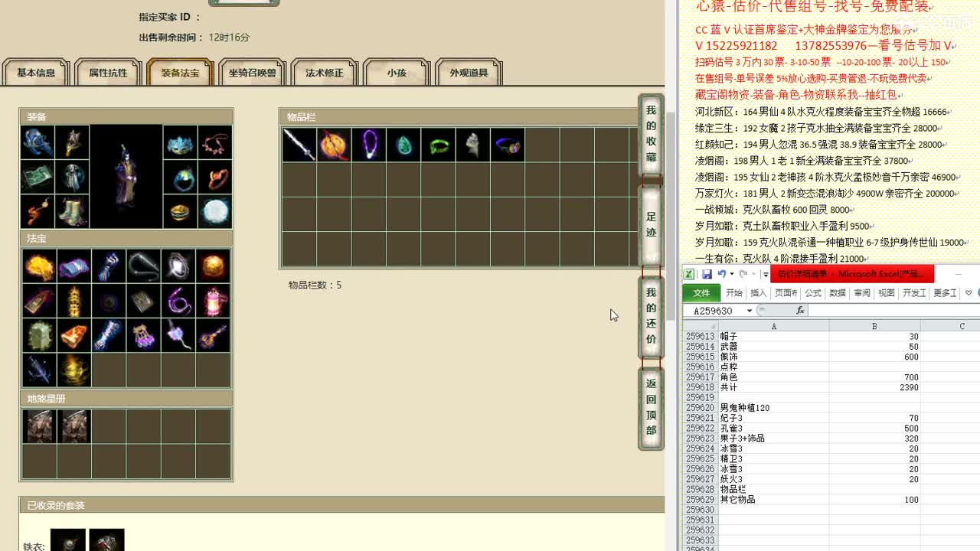
Task: Select the purple coiled rope 法宝 icon
Action: coord(178,301)
